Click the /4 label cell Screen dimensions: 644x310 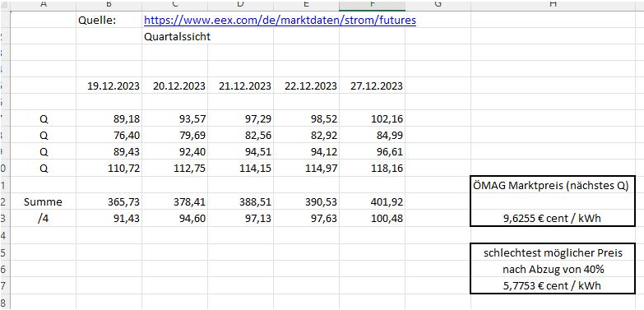(43, 219)
